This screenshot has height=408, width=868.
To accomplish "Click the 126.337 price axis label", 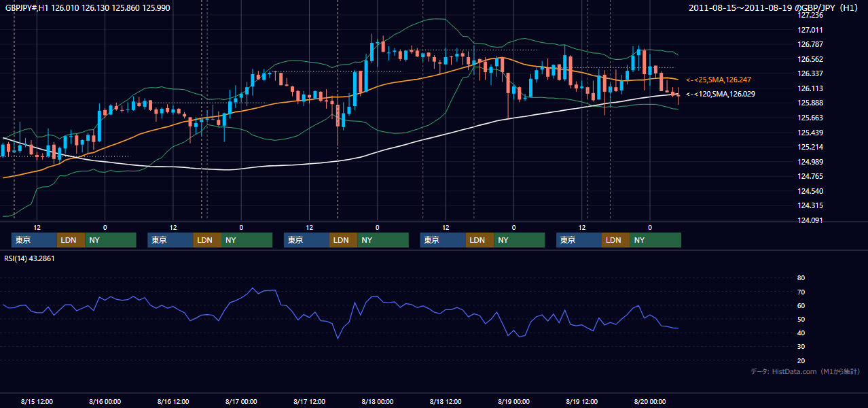I will tap(810, 73).
